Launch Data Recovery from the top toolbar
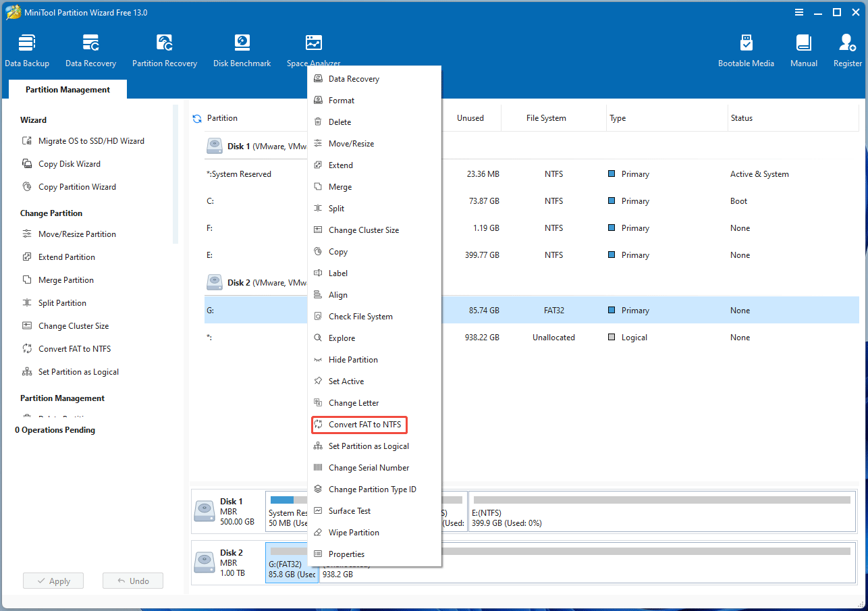The image size is (868, 611). pos(90,51)
